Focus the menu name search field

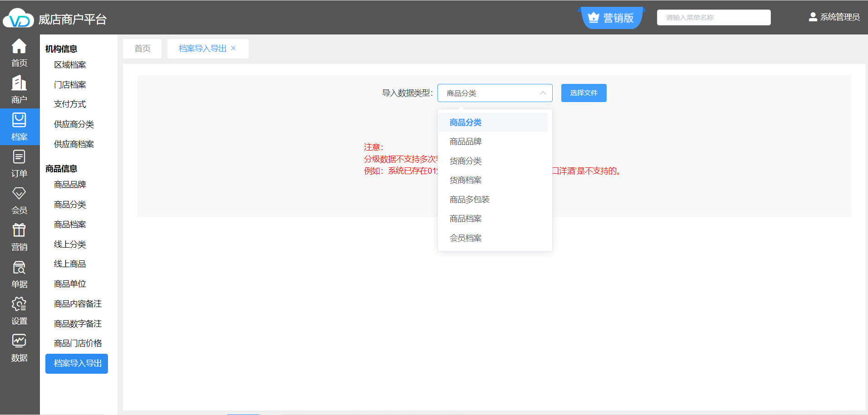pos(713,18)
